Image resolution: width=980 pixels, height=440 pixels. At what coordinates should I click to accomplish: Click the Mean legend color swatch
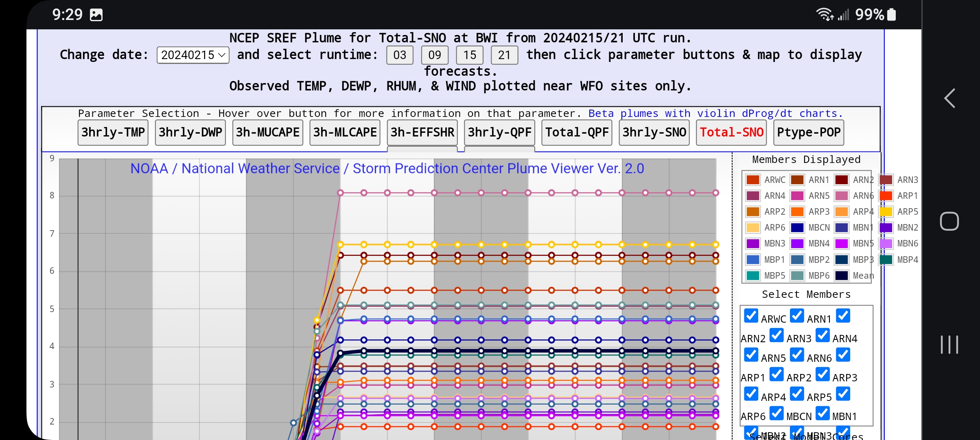coord(842,275)
